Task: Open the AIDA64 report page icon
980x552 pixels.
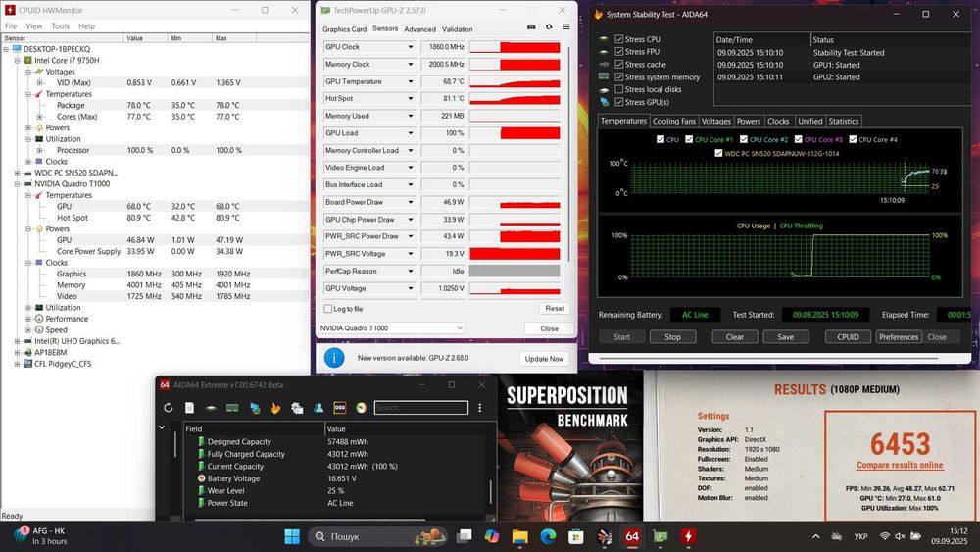Action: coord(189,408)
